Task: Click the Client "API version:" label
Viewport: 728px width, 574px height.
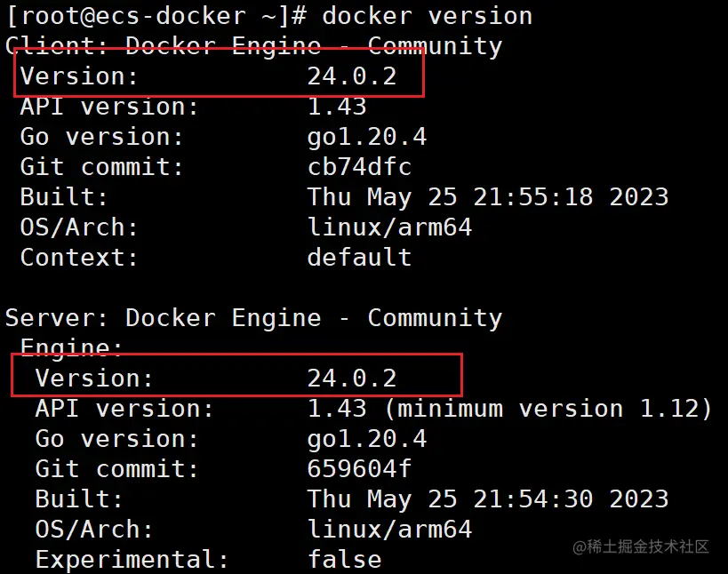Action: (109, 107)
